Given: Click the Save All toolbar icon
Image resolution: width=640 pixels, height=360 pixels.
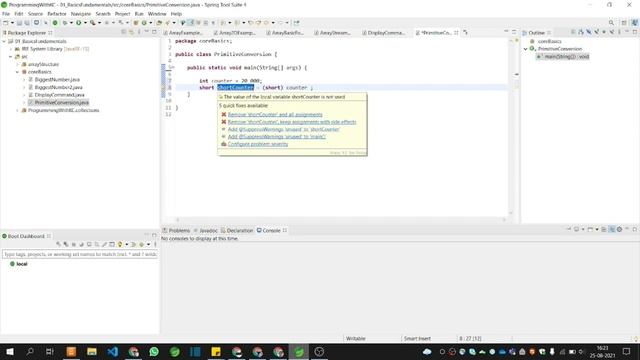Looking at the screenshot, I should [x=27, y=23].
